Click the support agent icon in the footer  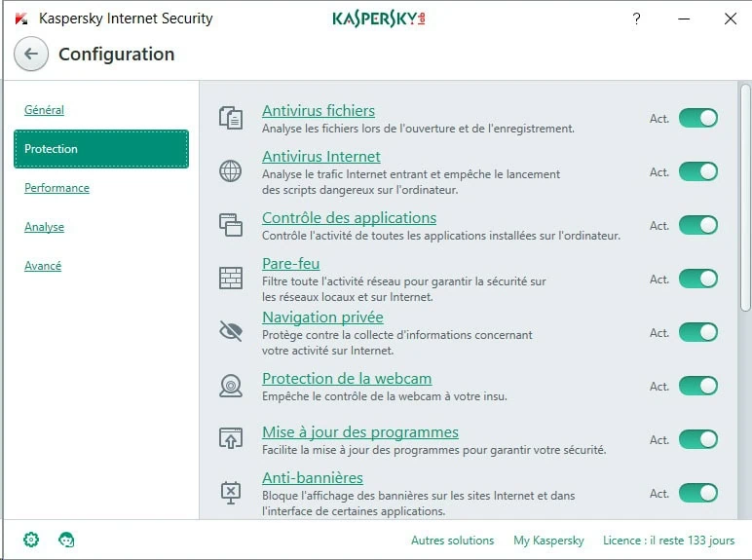(66, 540)
